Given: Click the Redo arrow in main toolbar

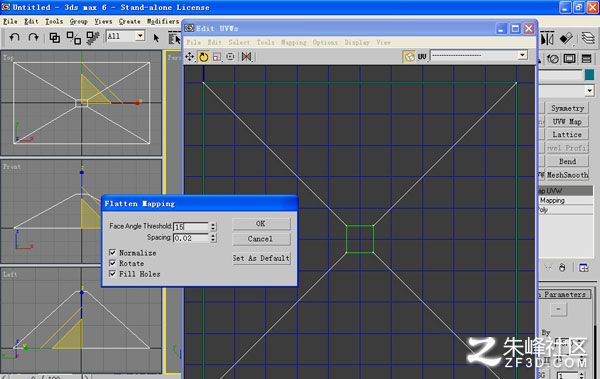Looking at the screenshot, I should (x=33, y=37).
